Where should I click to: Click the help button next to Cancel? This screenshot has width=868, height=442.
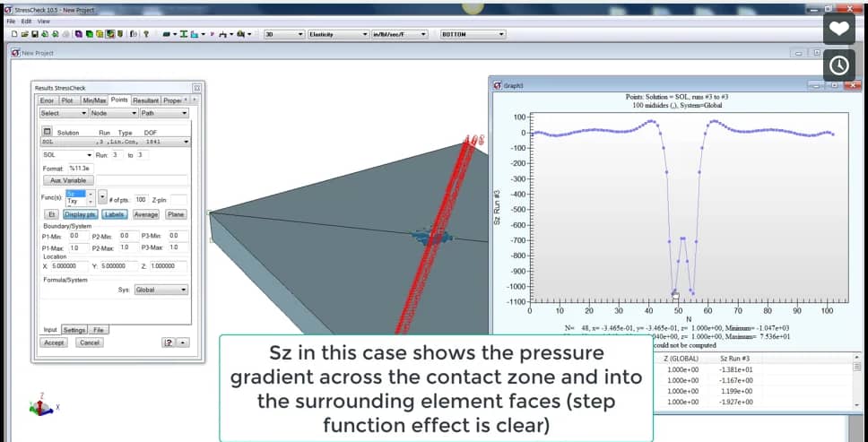(169, 343)
